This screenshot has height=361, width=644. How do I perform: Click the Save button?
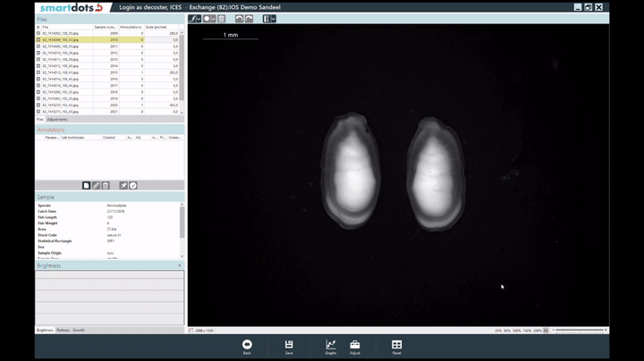tap(289, 347)
